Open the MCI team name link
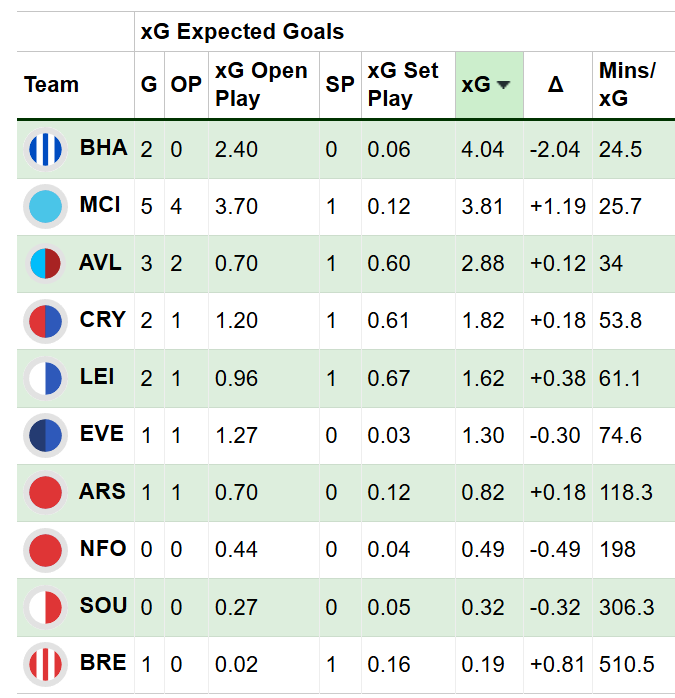675x698 pixels. [100, 206]
